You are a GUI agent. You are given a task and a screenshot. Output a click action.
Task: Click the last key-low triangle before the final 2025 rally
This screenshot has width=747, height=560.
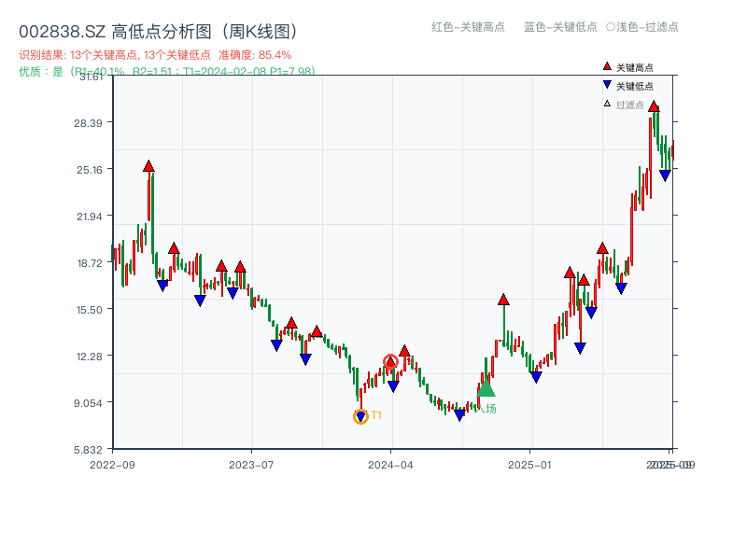pyautogui.click(x=621, y=288)
